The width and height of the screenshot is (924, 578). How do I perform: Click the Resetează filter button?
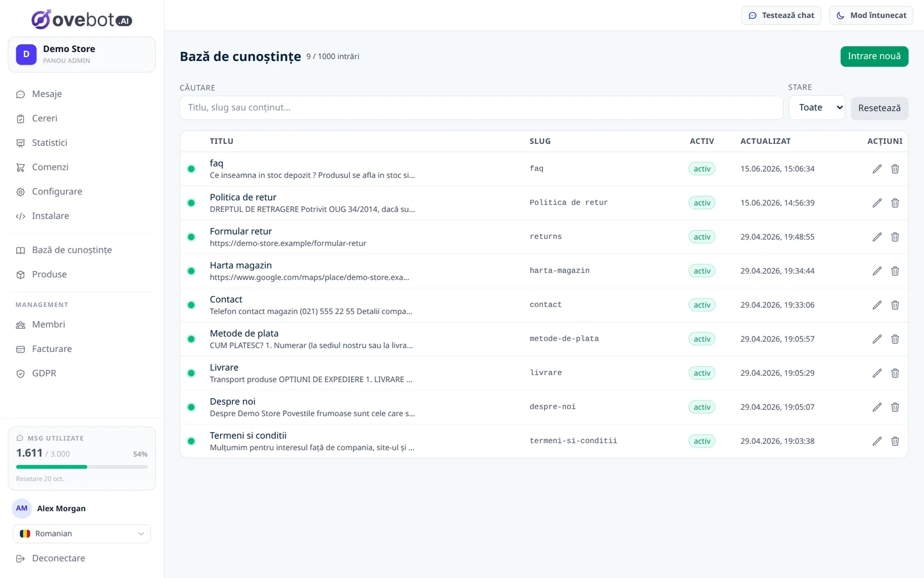click(879, 108)
